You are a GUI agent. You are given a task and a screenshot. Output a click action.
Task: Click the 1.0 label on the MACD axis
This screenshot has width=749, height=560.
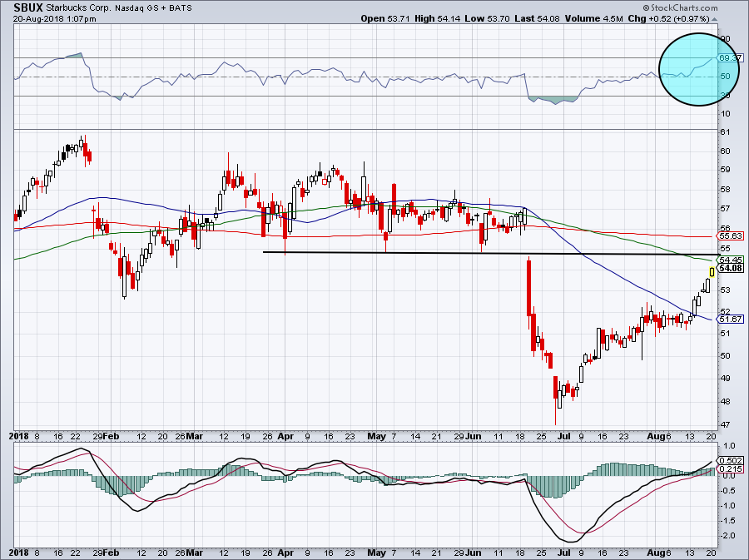tap(730, 445)
